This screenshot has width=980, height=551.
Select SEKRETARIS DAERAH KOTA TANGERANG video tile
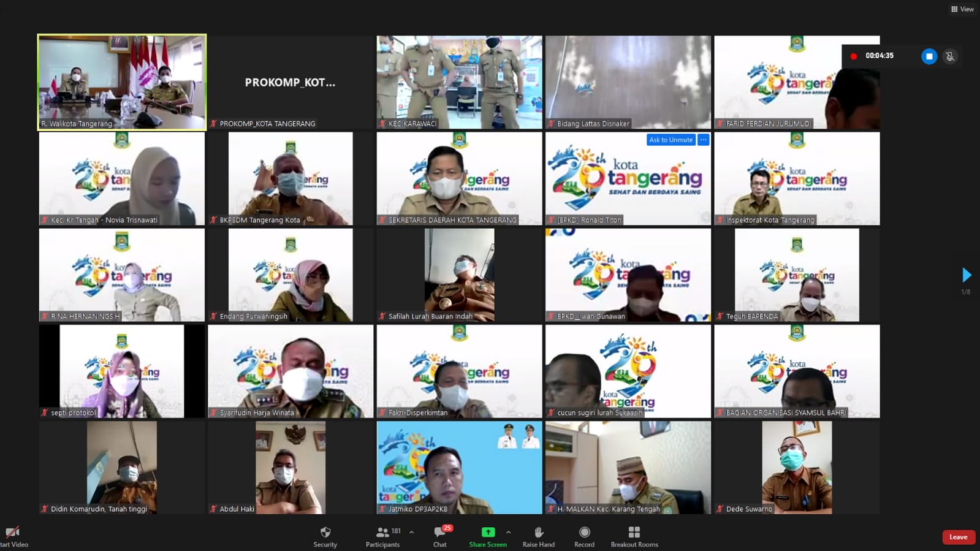click(459, 178)
